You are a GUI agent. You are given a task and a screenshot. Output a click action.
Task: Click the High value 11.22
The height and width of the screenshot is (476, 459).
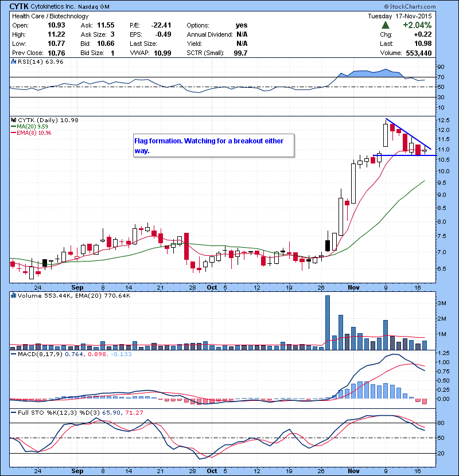(x=56, y=34)
